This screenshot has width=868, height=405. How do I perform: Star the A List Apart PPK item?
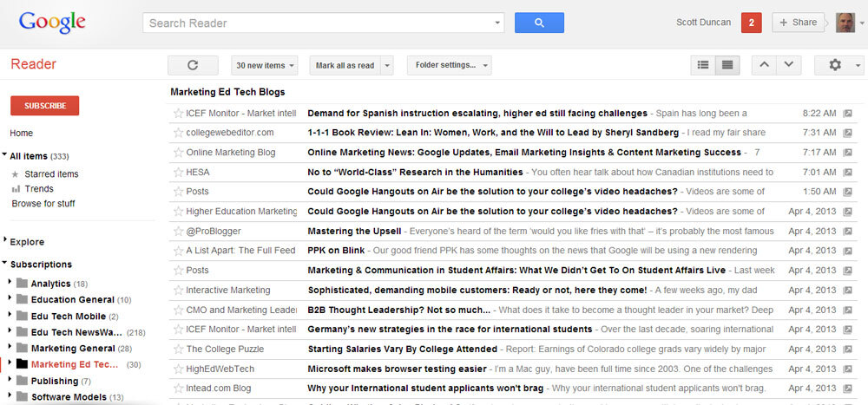[178, 251]
